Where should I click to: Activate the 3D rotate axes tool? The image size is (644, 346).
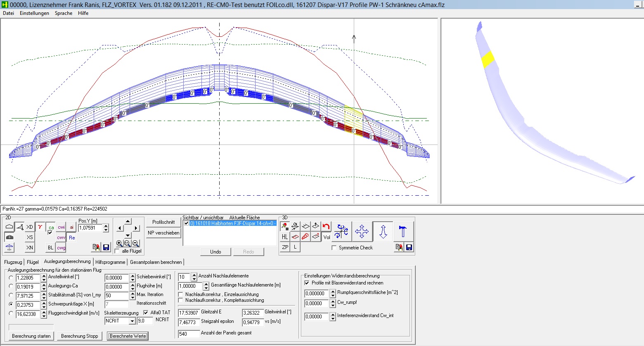click(x=341, y=231)
